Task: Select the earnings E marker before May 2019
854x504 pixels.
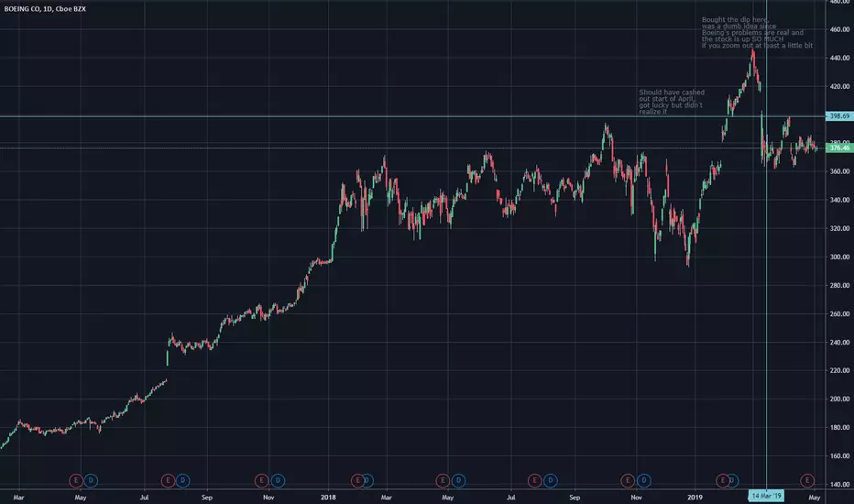Action: point(807,480)
